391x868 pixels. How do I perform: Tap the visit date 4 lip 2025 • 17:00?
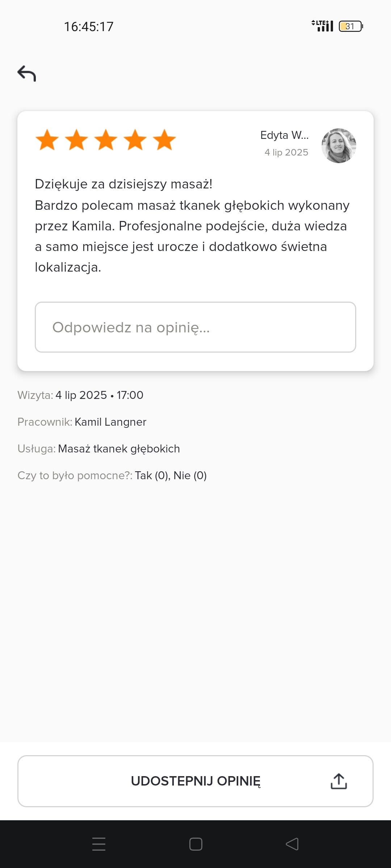(x=99, y=395)
